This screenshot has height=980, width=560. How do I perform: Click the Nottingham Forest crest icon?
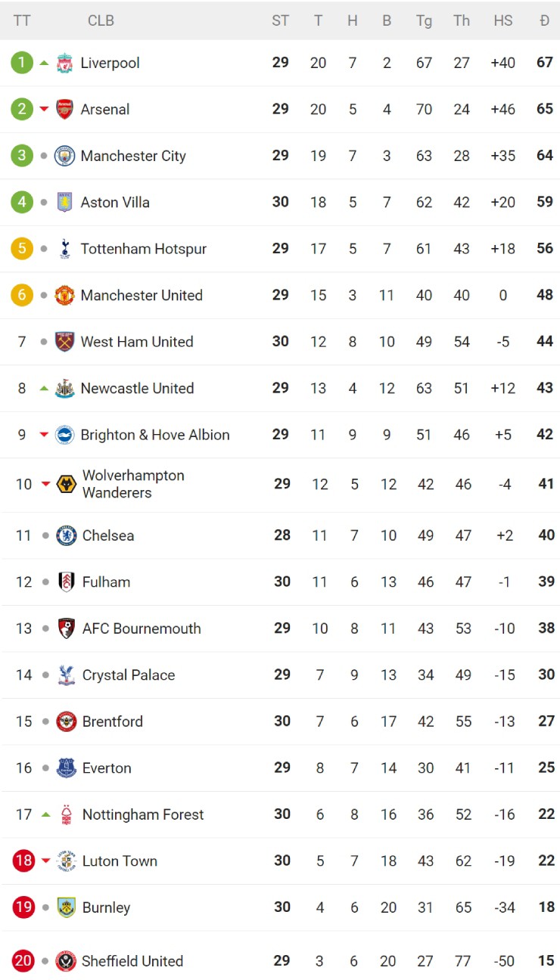(67, 814)
